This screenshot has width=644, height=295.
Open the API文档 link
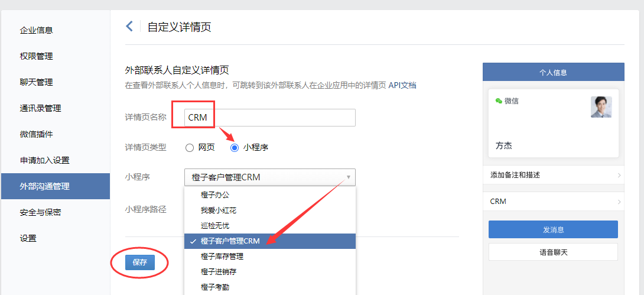click(x=402, y=86)
